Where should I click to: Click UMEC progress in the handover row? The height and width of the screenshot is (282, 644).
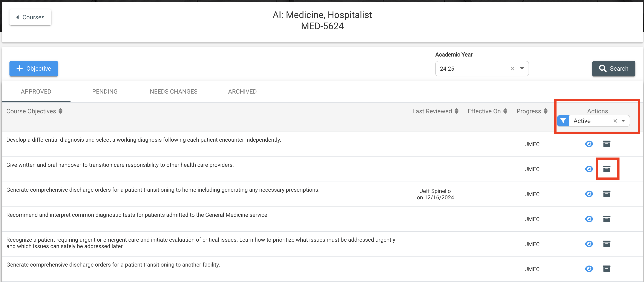tap(532, 169)
